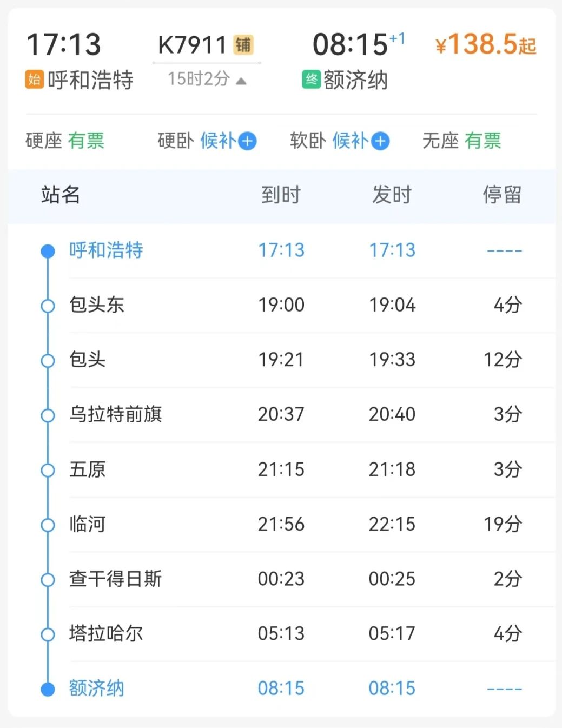Open the ¥138.5起 price details
Image resolution: width=562 pixels, height=728 pixels.
(485, 45)
